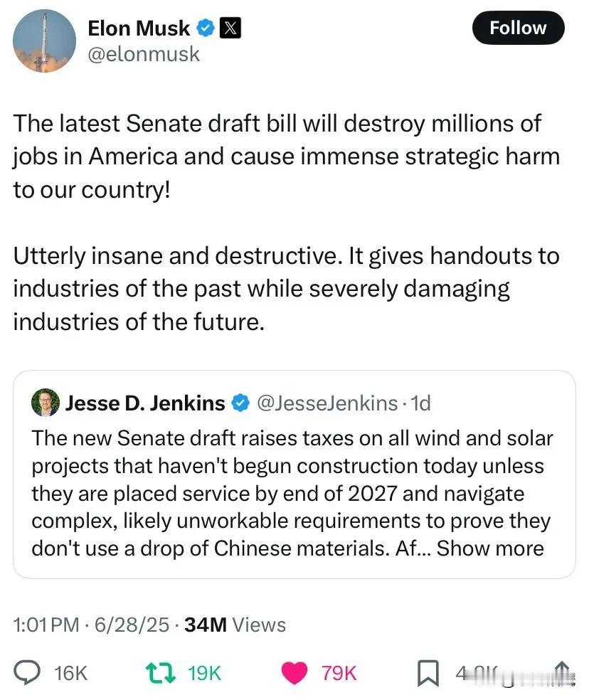The image size is (589, 700).
Task: Click Elon Musk's blue verified badge
Action: point(206,28)
